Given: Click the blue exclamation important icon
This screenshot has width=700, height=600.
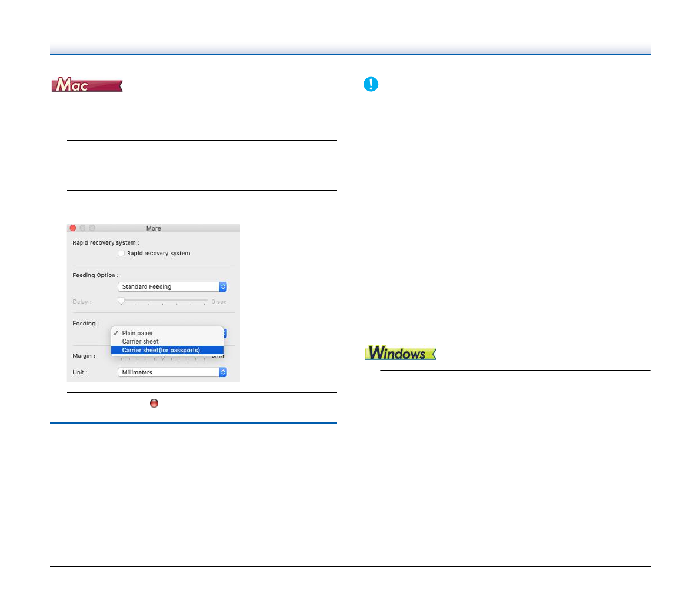Looking at the screenshot, I should coord(371,85).
